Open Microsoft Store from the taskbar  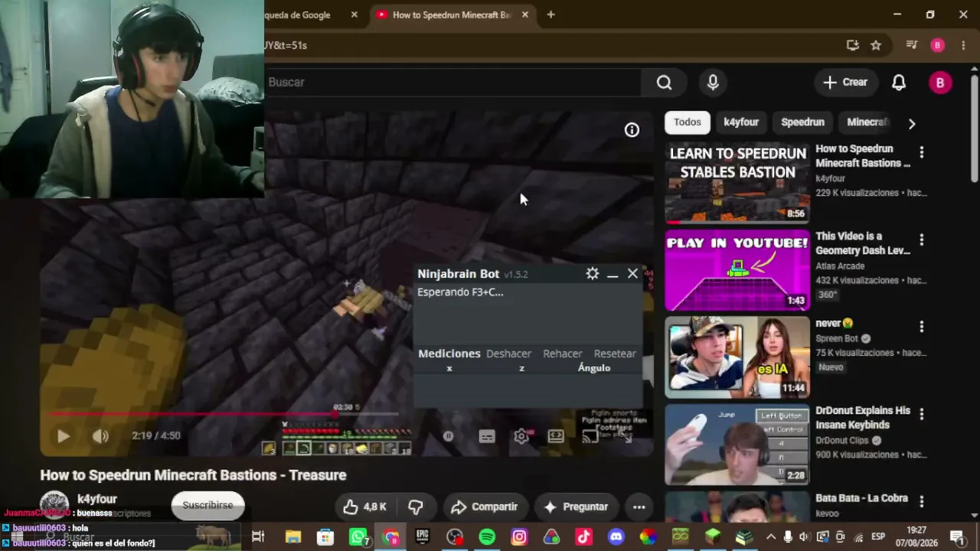coord(325,537)
